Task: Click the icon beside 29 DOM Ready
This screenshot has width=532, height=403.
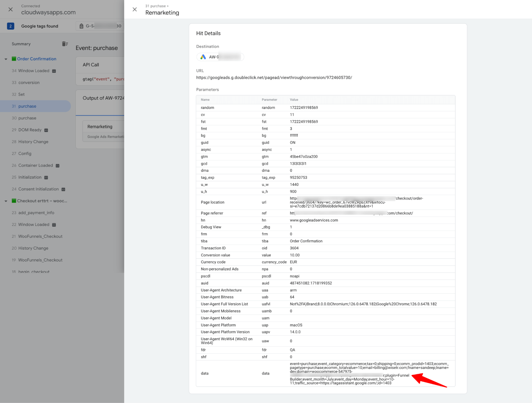Action: (x=46, y=130)
